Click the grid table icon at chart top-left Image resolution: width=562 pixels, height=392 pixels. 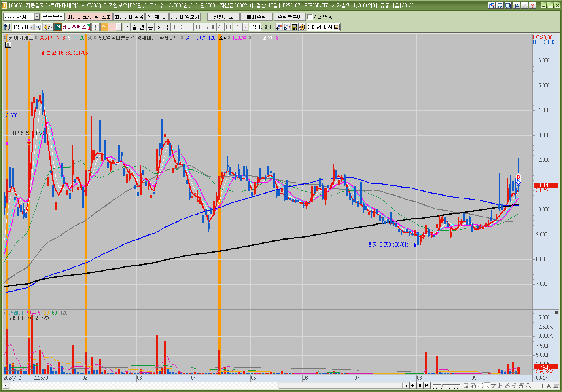8,45
